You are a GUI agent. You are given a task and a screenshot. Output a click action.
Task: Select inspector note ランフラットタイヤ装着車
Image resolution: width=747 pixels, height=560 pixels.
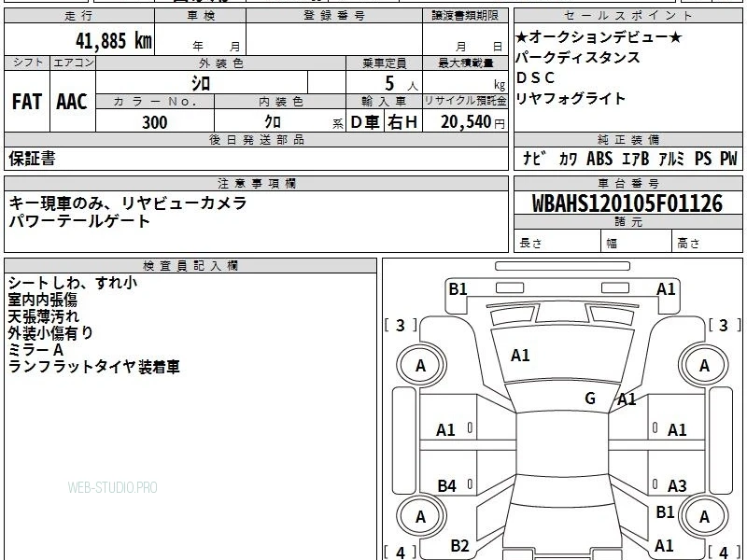pos(94,367)
